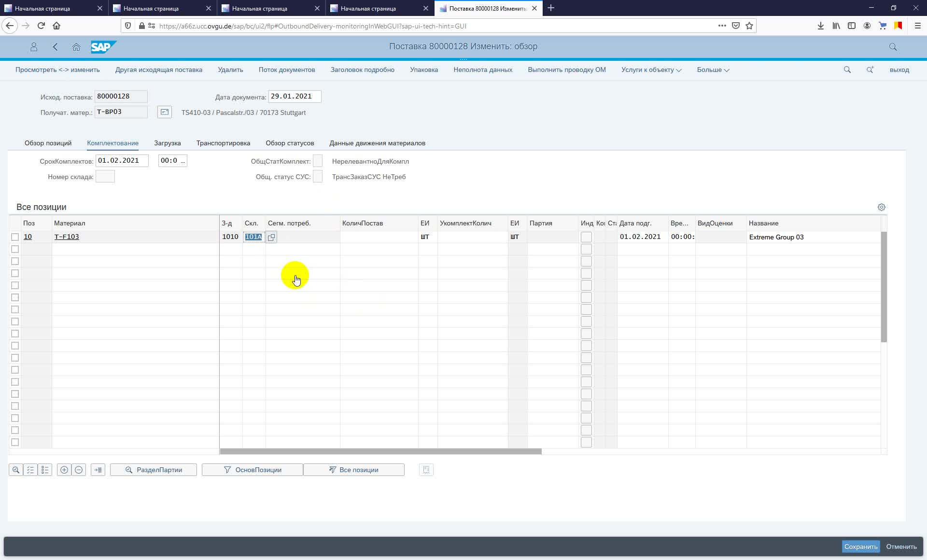Select the Комплектование tab

click(112, 143)
